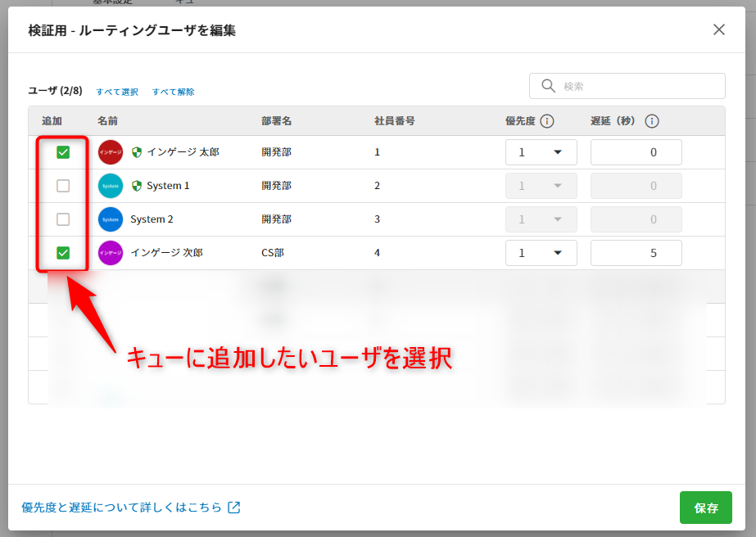This screenshot has height=537, width=756.
Task: Open the priority dropdown for インゲージ 太郎
Action: click(541, 152)
